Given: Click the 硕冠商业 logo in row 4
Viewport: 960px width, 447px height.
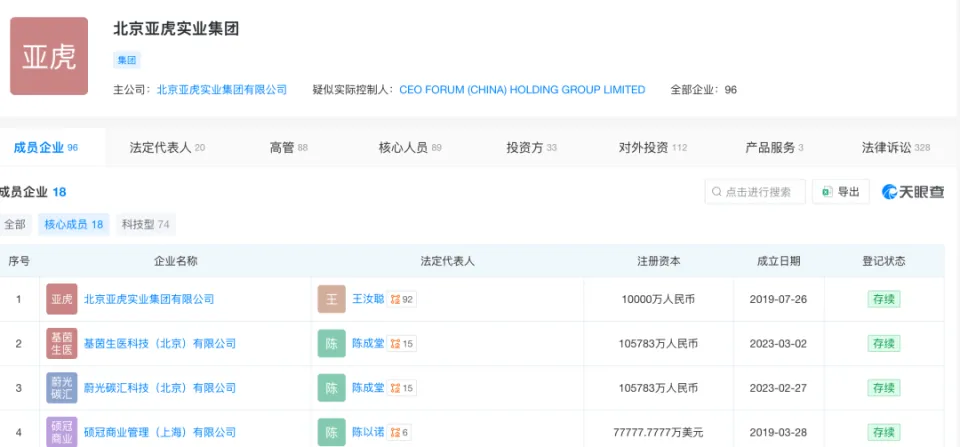Looking at the screenshot, I should [x=62, y=432].
